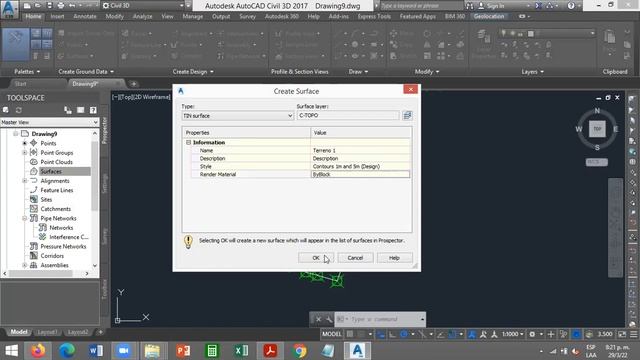The height and width of the screenshot is (360, 640).
Task: Switch to the Prospector vertical tab
Action: coord(104,131)
